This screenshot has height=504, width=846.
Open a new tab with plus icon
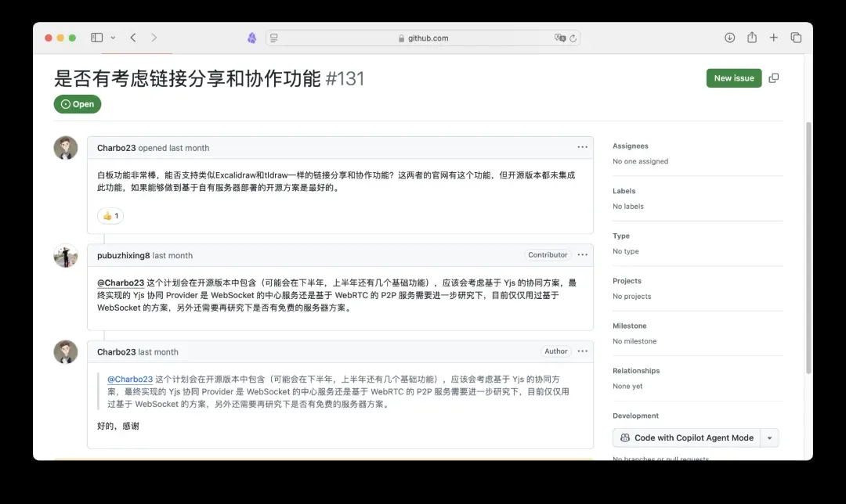(774, 38)
